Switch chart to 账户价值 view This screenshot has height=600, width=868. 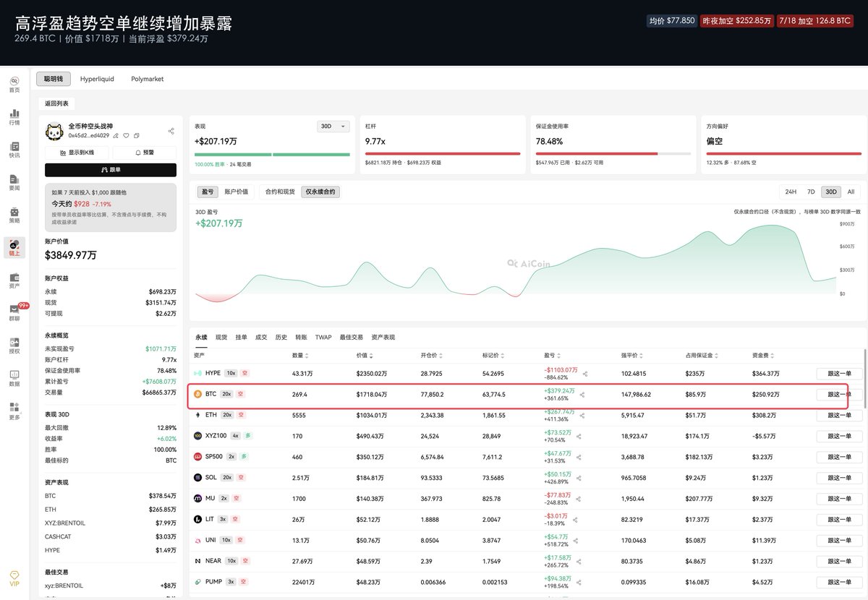point(237,192)
